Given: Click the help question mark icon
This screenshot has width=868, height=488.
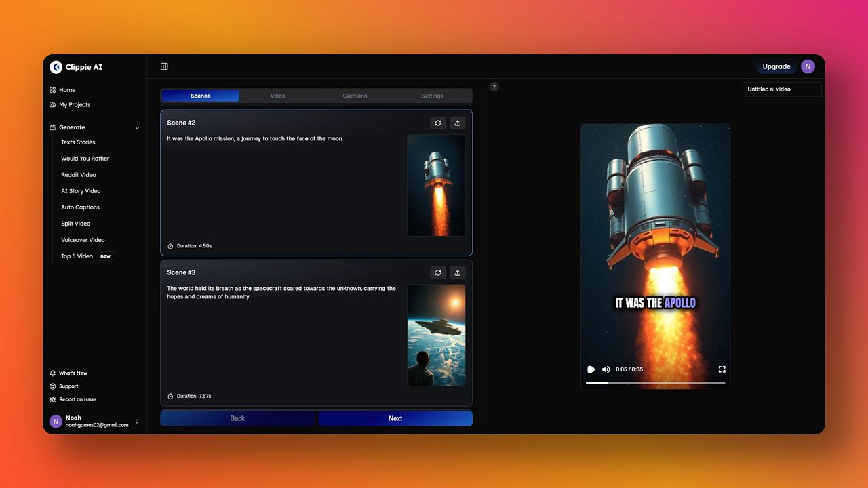Looking at the screenshot, I should click(494, 87).
